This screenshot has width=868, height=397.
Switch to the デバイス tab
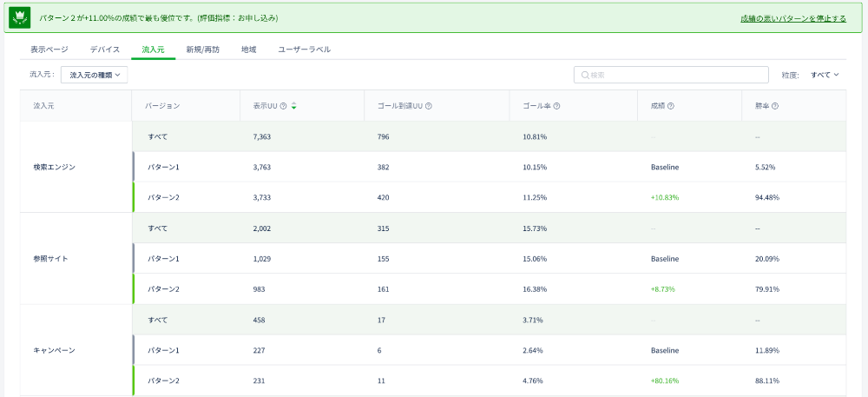[x=105, y=50]
